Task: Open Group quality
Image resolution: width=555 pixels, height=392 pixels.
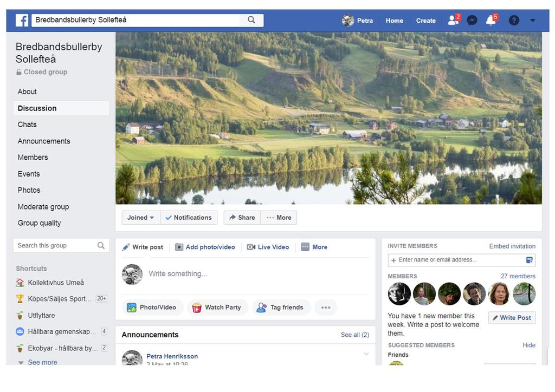Action: point(39,223)
